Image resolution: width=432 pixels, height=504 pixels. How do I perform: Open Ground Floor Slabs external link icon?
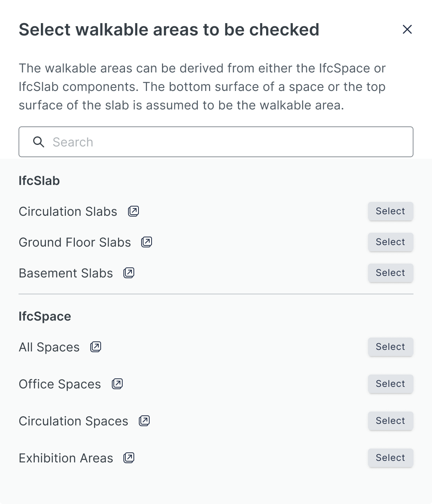point(147,242)
